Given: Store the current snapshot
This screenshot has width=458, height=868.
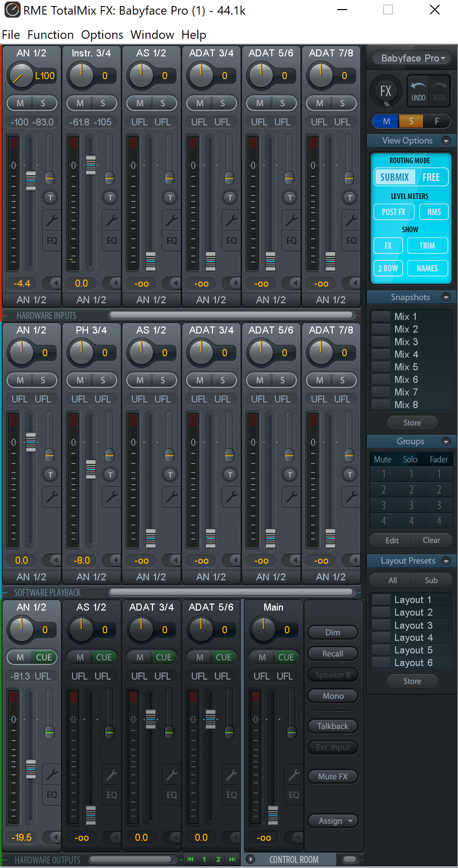Looking at the screenshot, I should 412,423.
